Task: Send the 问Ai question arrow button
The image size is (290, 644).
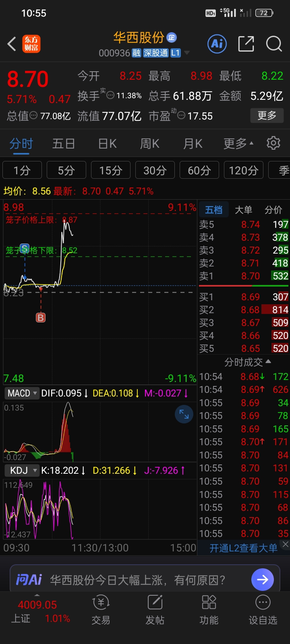Action: 263,580
